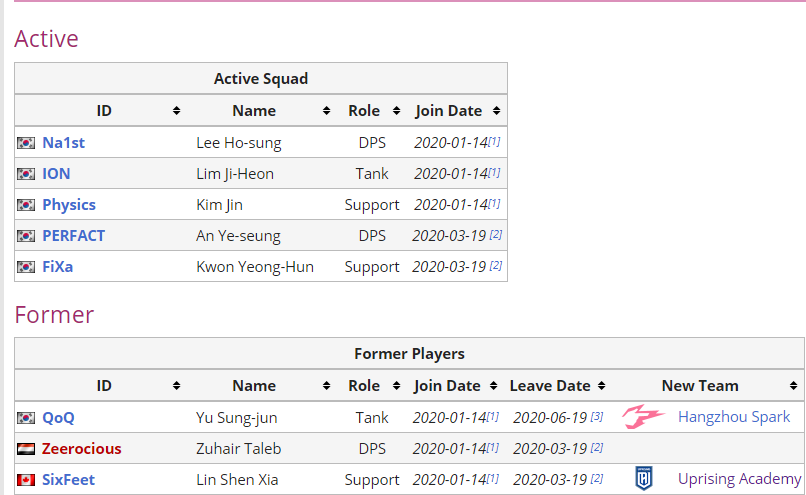Open the red Zeerocious player link
Screen dimensions: 806x495
(81, 449)
